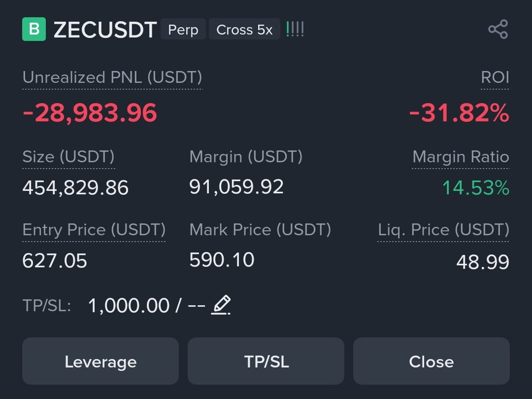This screenshot has height=399, width=532.
Task: Tap the 14.53% margin ratio value
Action: click(476, 187)
